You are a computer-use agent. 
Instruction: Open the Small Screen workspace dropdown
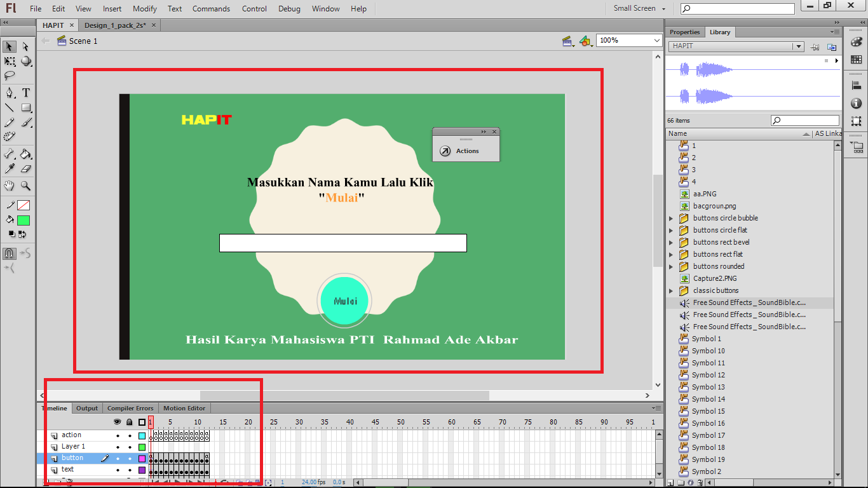coord(639,8)
